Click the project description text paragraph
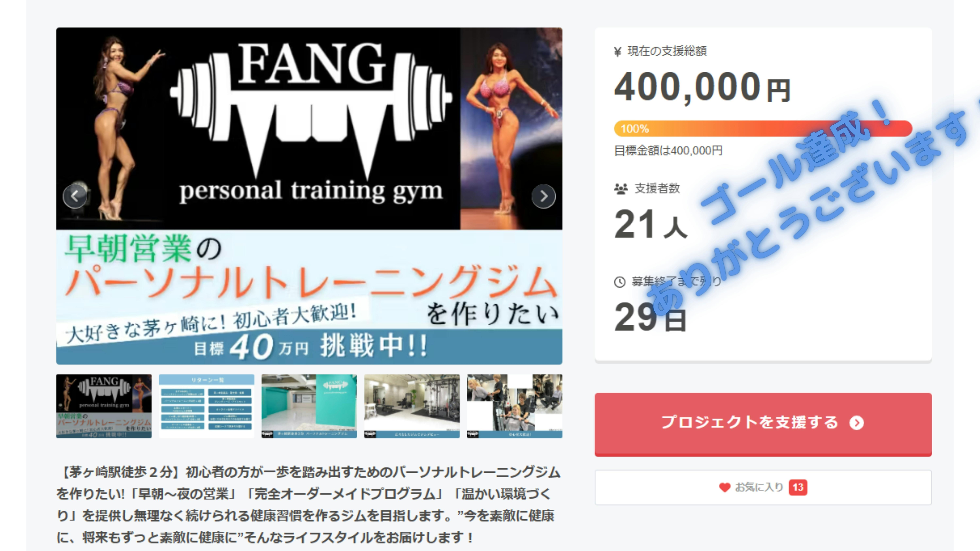 308,505
